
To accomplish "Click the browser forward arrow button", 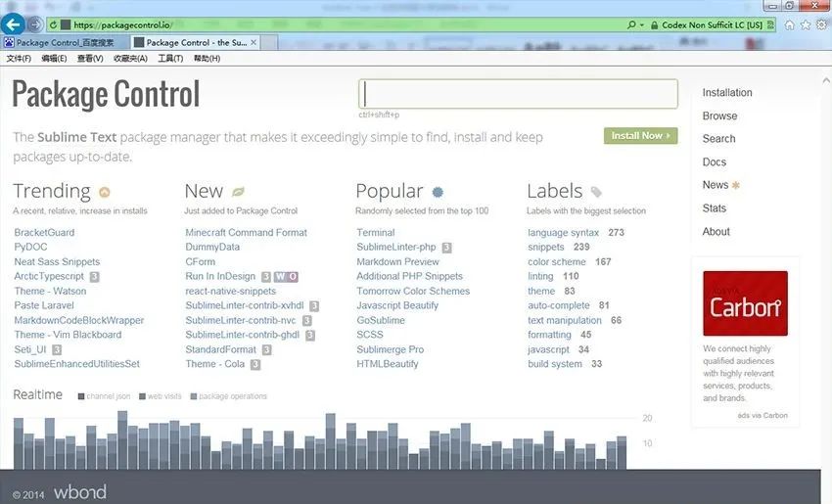I will tap(34, 24).
